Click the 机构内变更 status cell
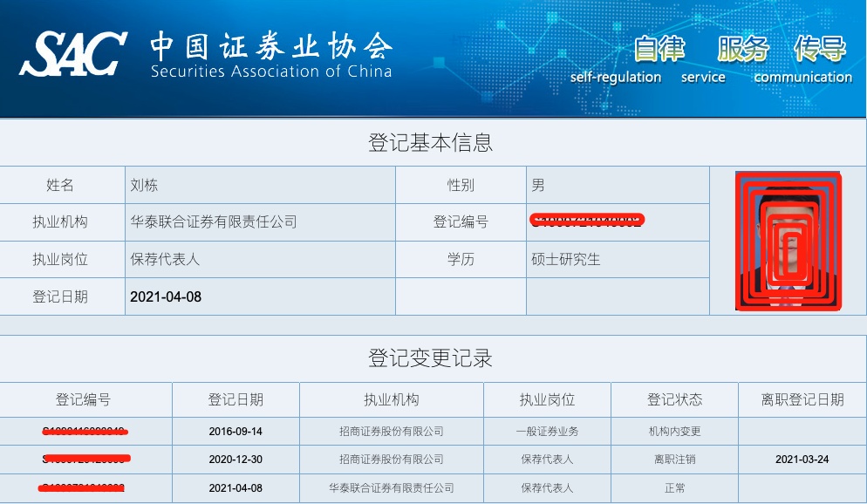867x504 pixels. pos(674,431)
